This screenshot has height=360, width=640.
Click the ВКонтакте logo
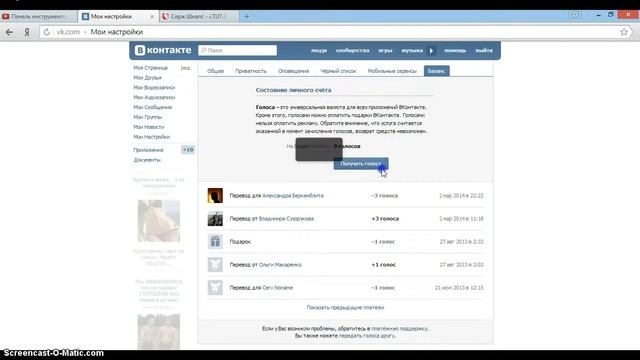163,50
